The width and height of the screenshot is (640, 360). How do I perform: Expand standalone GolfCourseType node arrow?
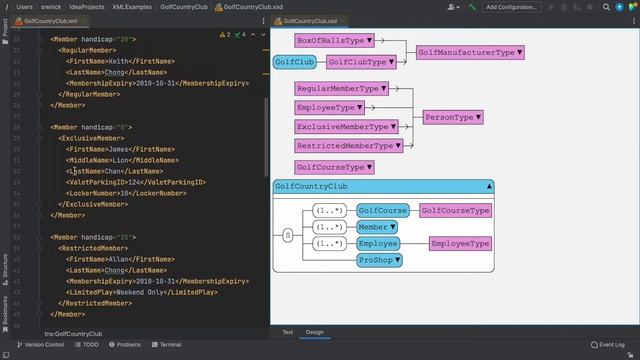click(369, 167)
